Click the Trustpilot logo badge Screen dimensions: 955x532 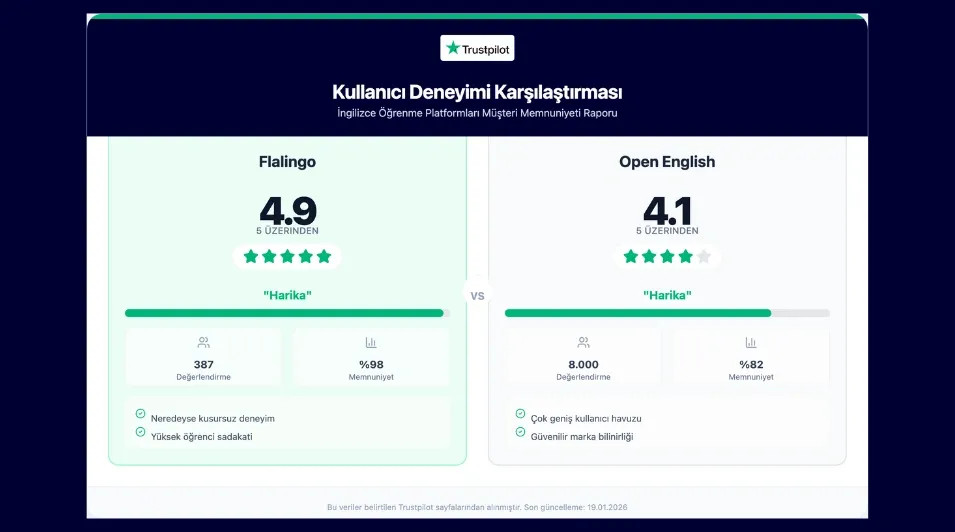point(477,48)
